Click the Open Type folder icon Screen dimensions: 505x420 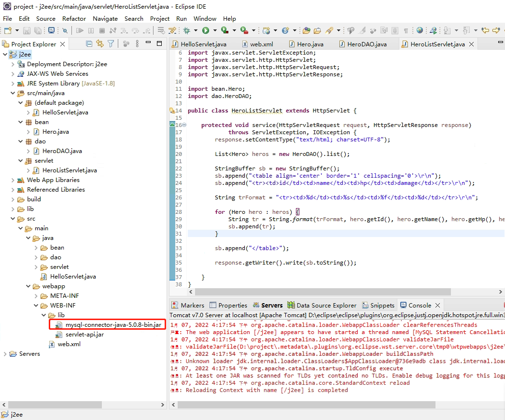point(306,30)
